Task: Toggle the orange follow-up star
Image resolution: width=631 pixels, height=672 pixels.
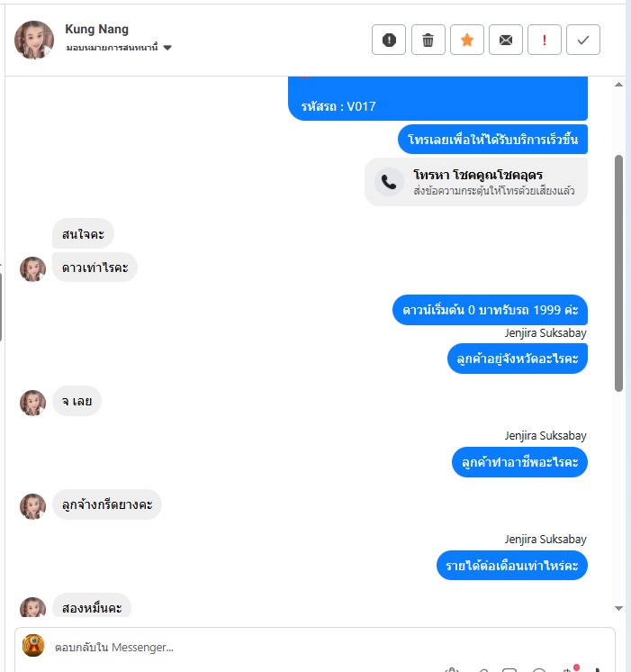Action: (x=467, y=40)
